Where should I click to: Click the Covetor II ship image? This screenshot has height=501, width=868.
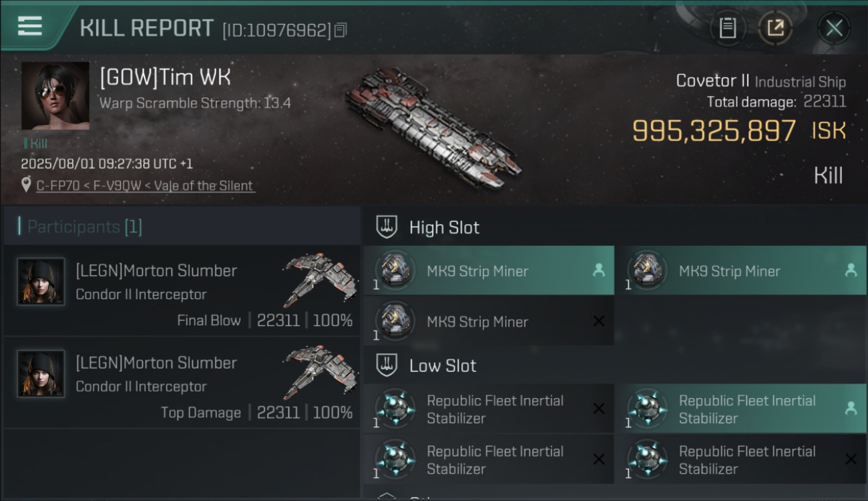(x=433, y=127)
